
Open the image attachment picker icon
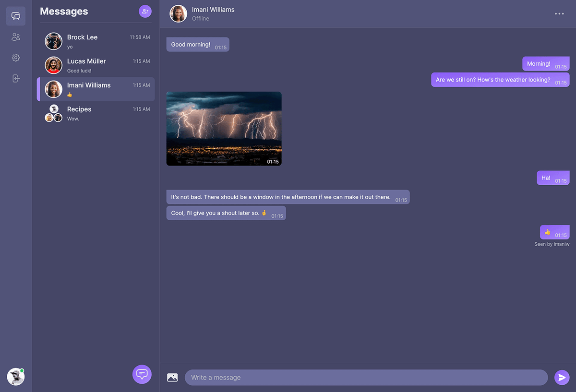click(172, 377)
